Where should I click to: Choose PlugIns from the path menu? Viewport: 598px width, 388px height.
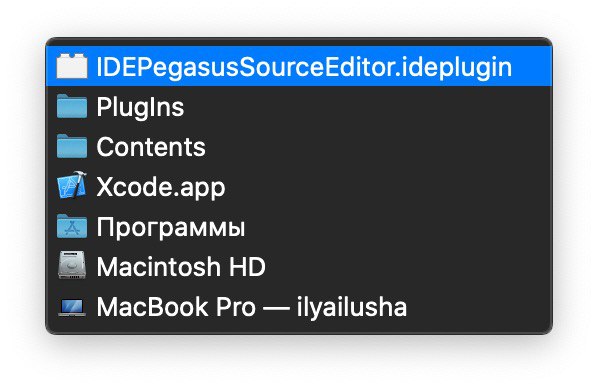(299, 106)
